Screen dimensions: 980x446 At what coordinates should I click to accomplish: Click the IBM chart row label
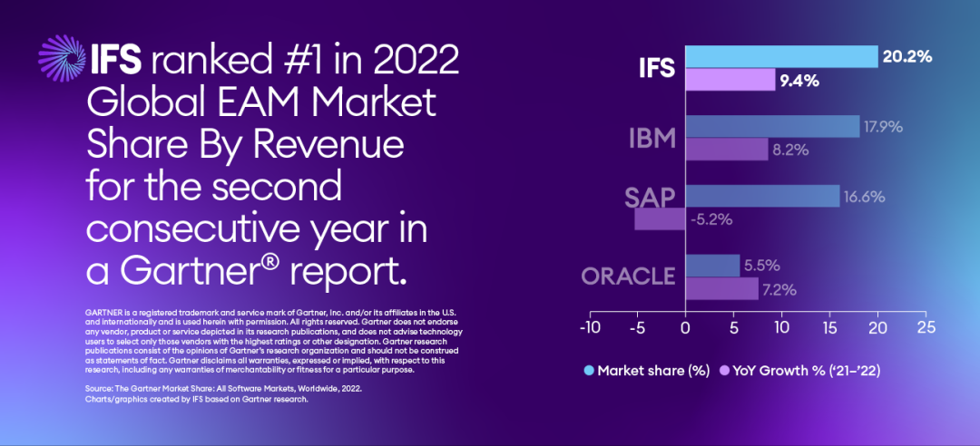[x=652, y=139]
